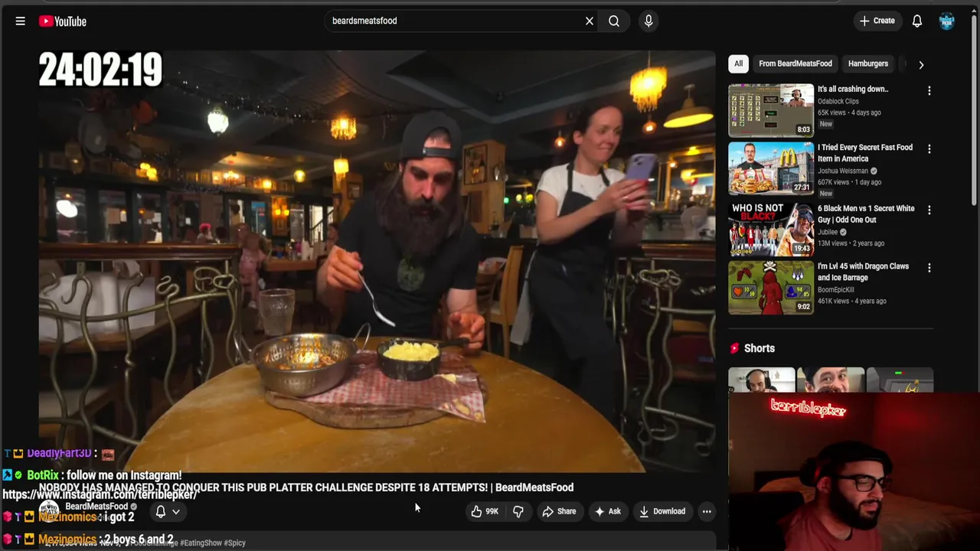Open thumbnail of It's all crashing down
The height and width of the screenshot is (551, 980).
[x=770, y=110]
